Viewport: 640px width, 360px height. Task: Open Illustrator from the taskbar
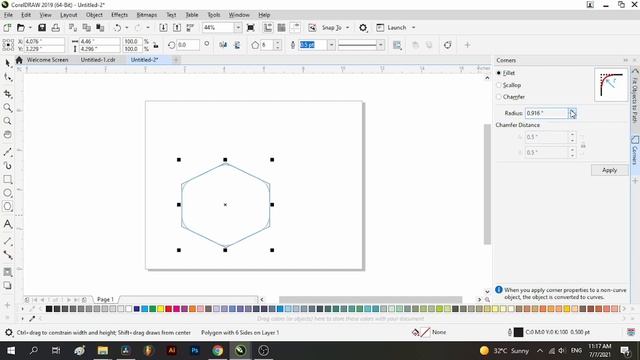172,350
